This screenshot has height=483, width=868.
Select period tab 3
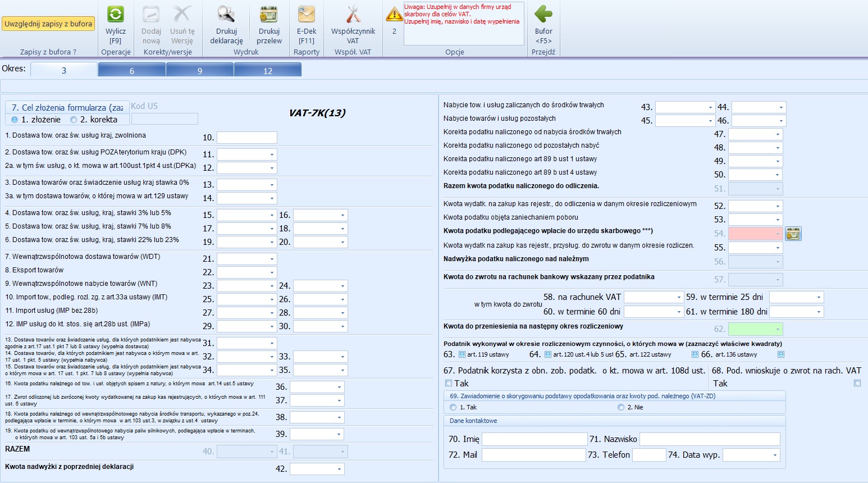tap(64, 70)
